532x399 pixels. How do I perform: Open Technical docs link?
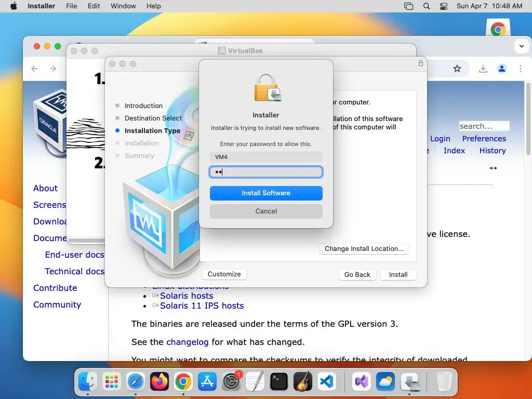point(74,271)
